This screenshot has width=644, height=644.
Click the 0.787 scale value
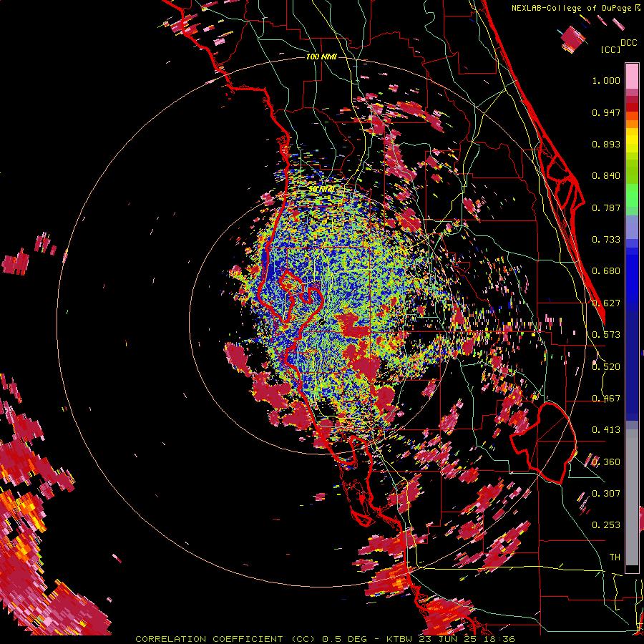pyautogui.click(x=606, y=208)
